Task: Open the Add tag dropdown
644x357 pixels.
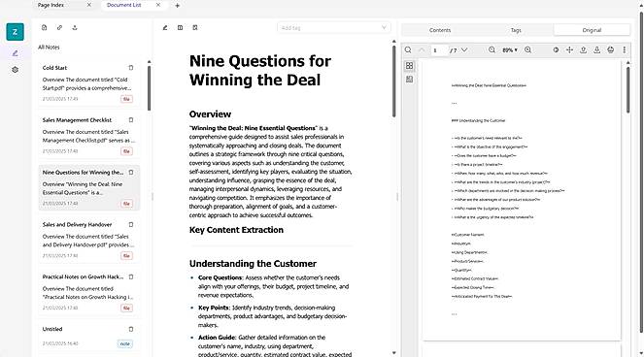Action: click(334, 28)
